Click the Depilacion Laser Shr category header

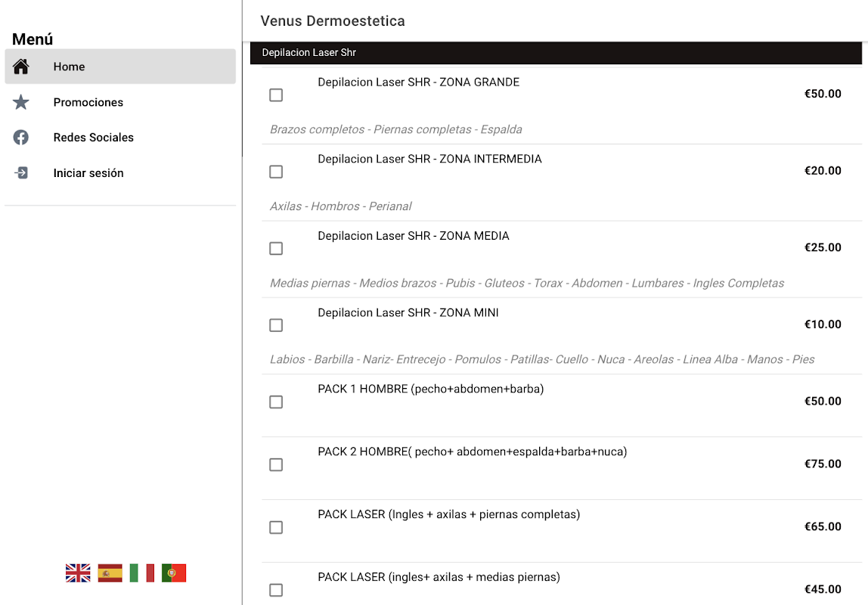click(x=309, y=53)
